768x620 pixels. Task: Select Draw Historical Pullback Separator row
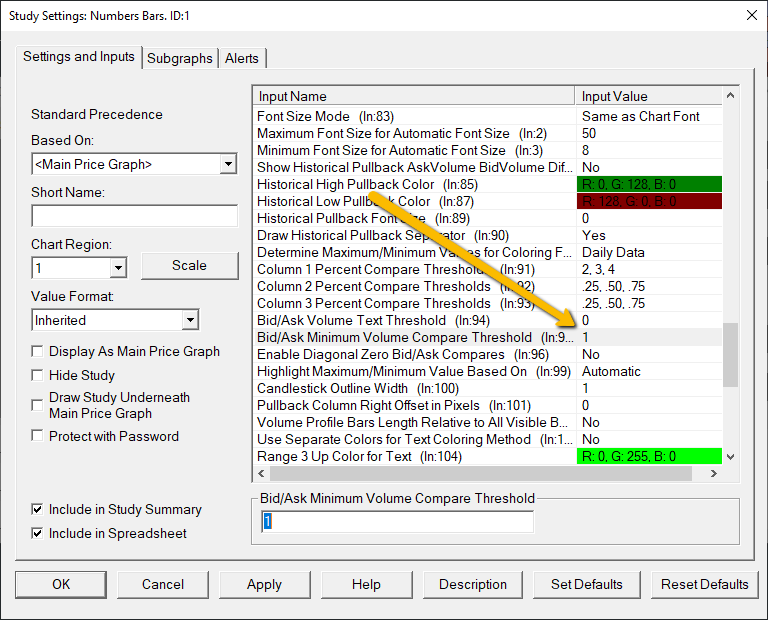pos(488,236)
